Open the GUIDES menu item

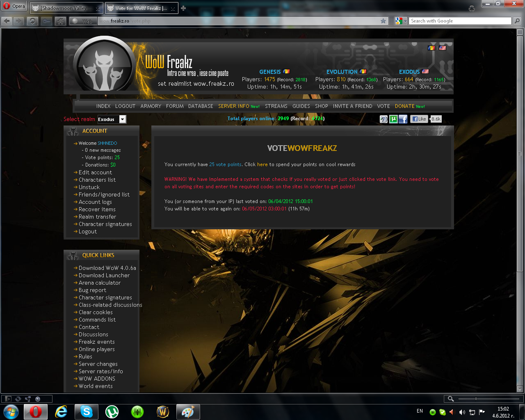point(301,106)
